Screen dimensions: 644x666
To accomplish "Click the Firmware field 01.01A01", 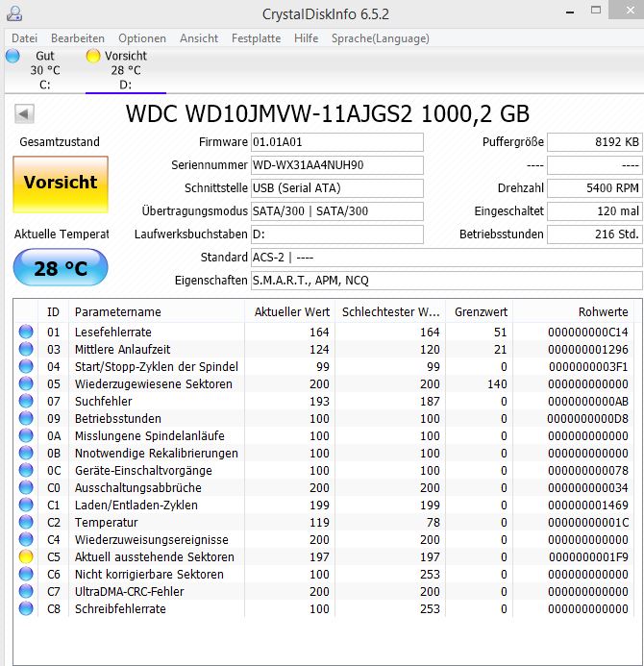I will pyautogui.click(x=336, y=142).
